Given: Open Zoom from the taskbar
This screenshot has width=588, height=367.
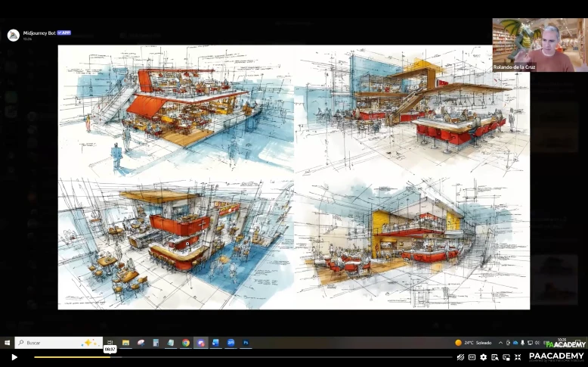Looking at the screenshot, I should 231,343.
